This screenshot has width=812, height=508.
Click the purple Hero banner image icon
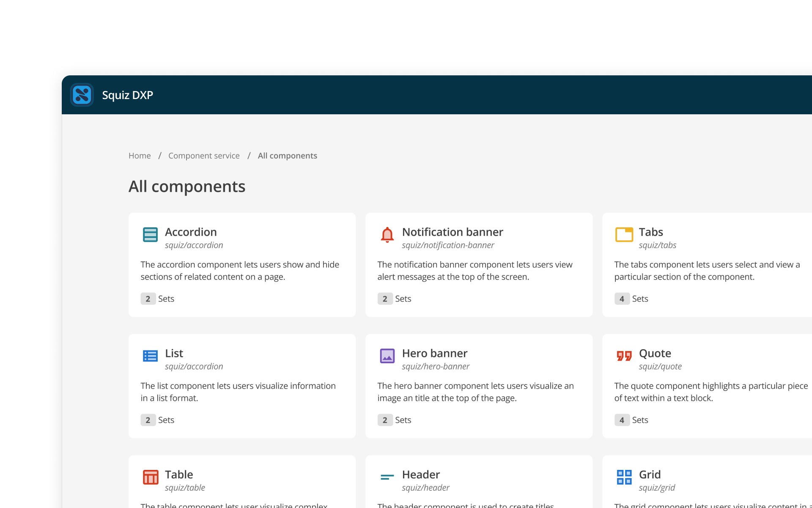(x=387, y=356)
